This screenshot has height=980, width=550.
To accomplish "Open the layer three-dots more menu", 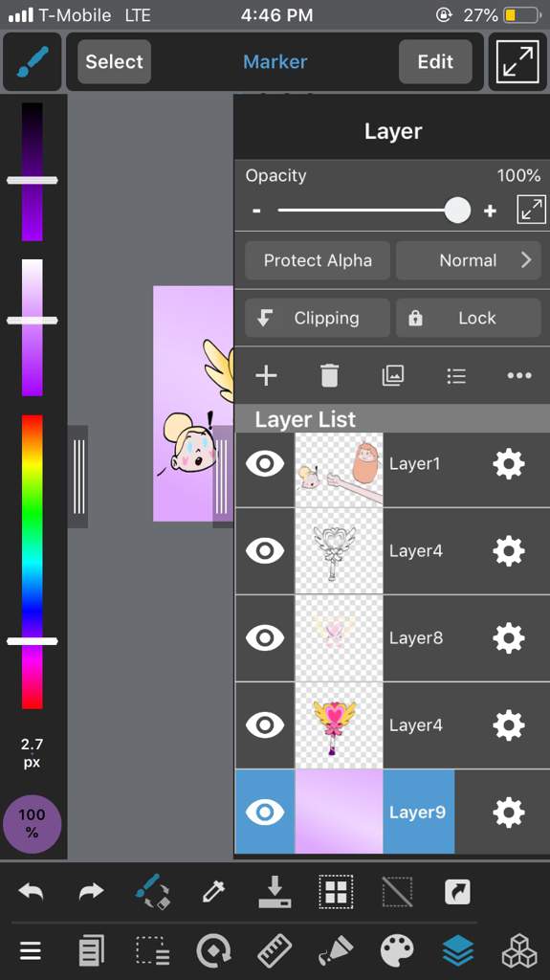I will click(519, 375).
